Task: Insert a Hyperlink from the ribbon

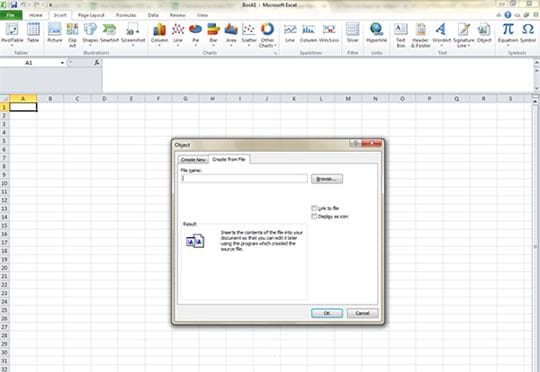Action: point(376,33)
